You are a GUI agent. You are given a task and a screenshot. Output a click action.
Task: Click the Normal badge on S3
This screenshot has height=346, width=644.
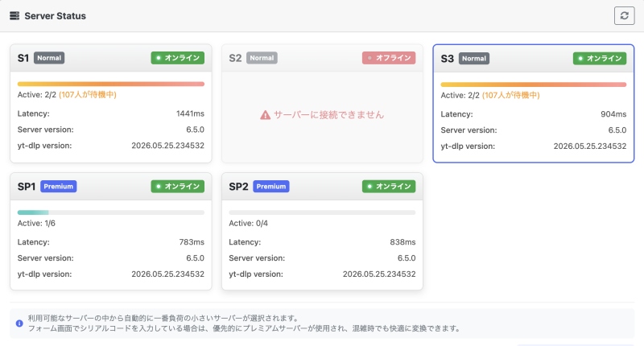tap(473, 58)
